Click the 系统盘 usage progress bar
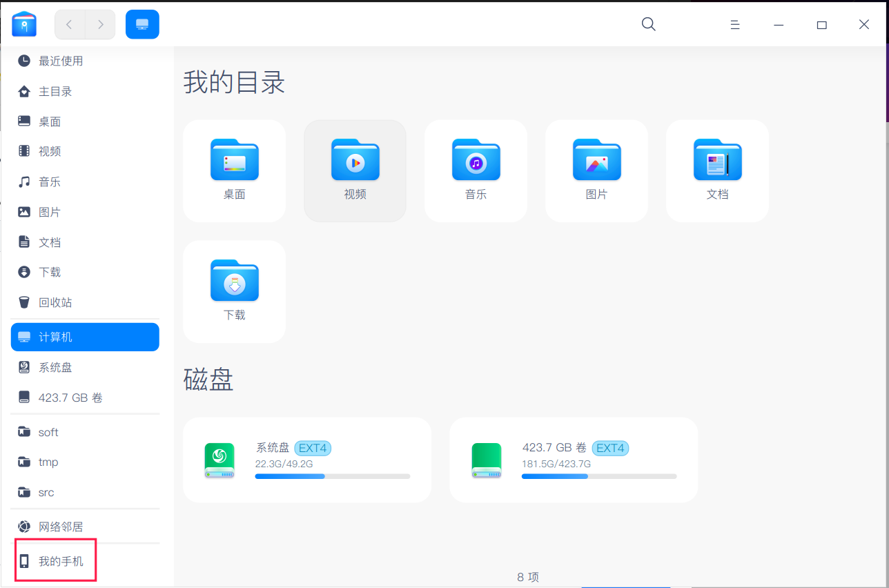This screenshot has width=889, height=588. click(x=333, y=476)
